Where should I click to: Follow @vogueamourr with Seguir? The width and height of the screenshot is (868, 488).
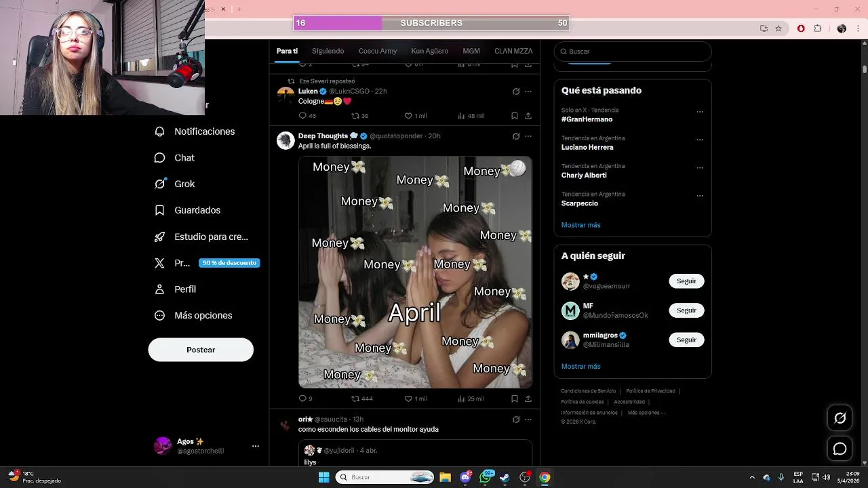[x=686, y=281]
